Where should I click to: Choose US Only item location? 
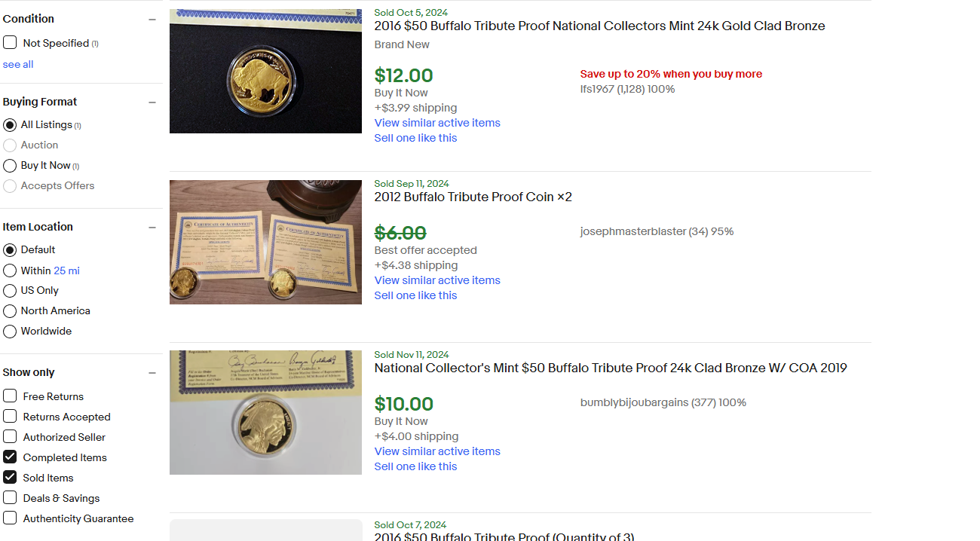coord(9,290)
